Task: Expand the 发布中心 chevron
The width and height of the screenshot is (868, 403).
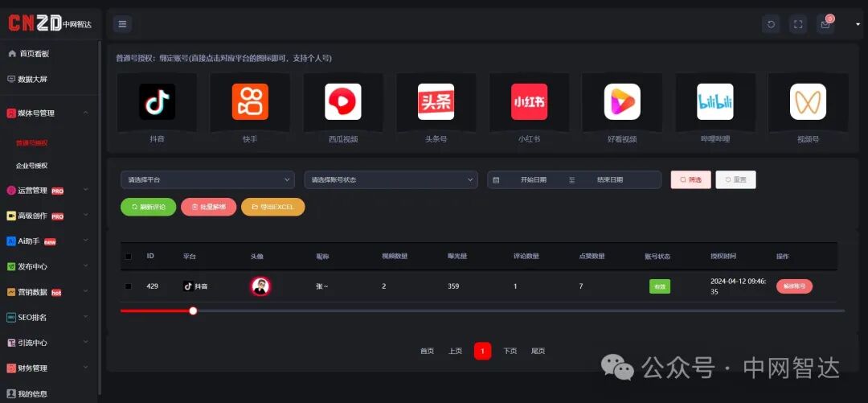Action: (x=86, y=266)
